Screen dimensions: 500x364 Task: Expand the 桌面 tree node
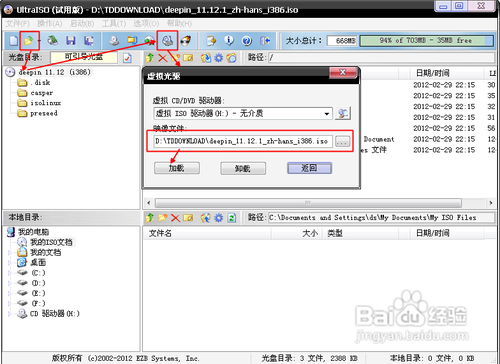[x=9, y=263]
